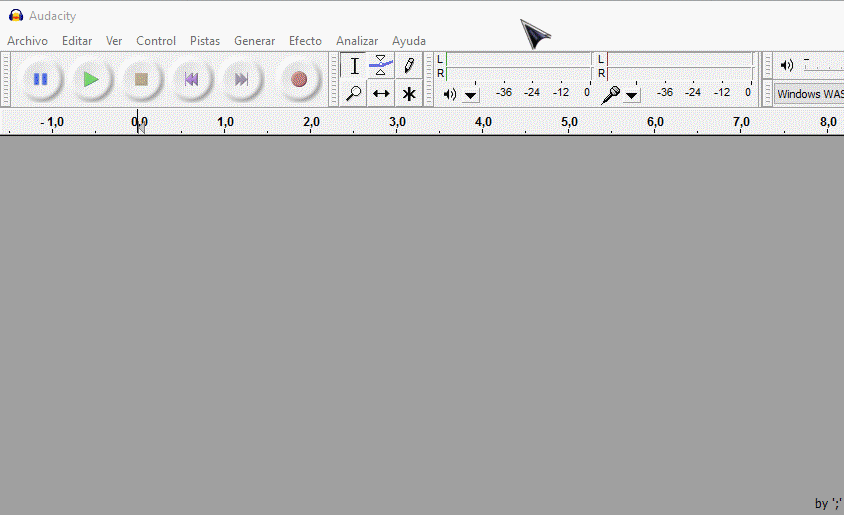This screenshot has height=515, width=844.
Task: Select the Draw (pencil) tool
Action: tap(409, 66)
